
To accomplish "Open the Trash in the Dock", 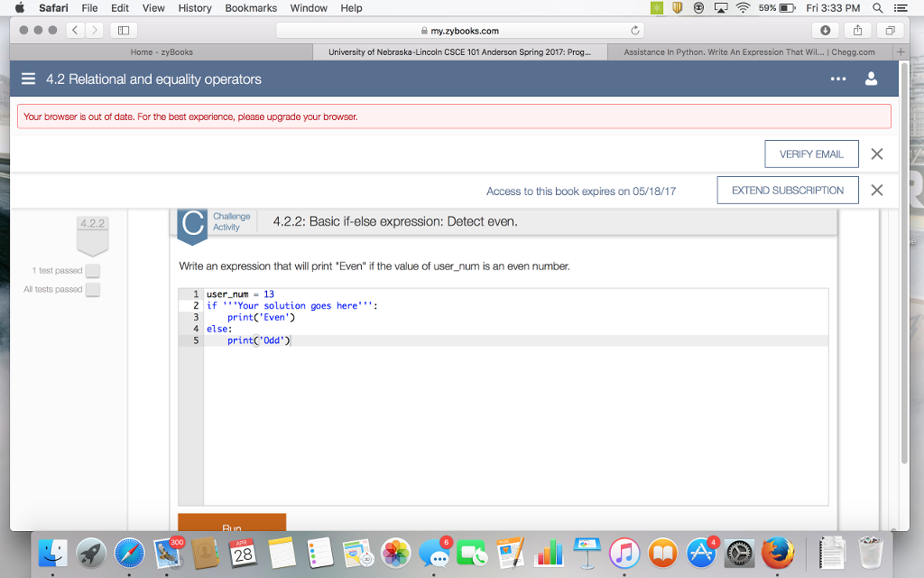I will [871, 554].
